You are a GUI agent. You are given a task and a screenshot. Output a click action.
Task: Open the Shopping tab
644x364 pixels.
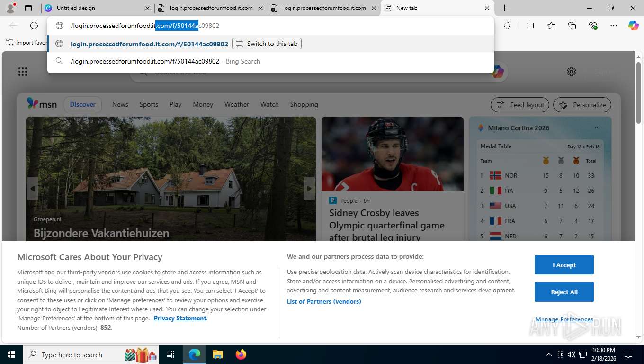coord(304,104)
